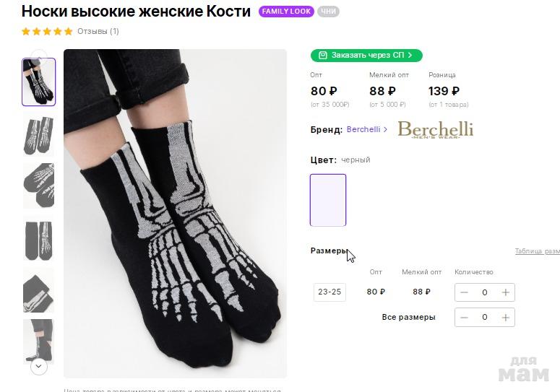
Task: Click the five-star rating icons
Action: tap(47, 32)
